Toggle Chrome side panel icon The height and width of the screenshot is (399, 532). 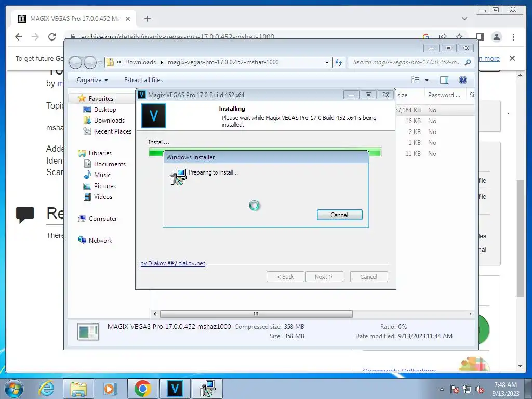coord(480,37)
